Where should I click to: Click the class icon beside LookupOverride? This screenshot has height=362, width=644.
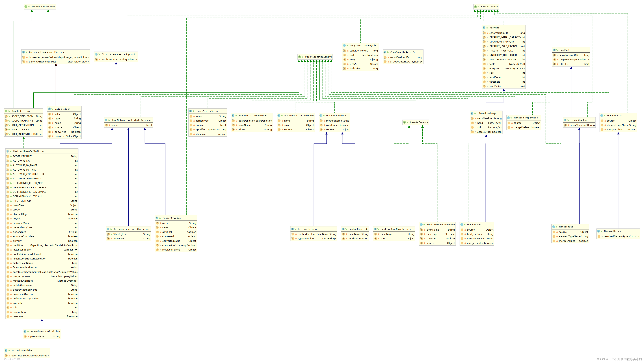343,229
